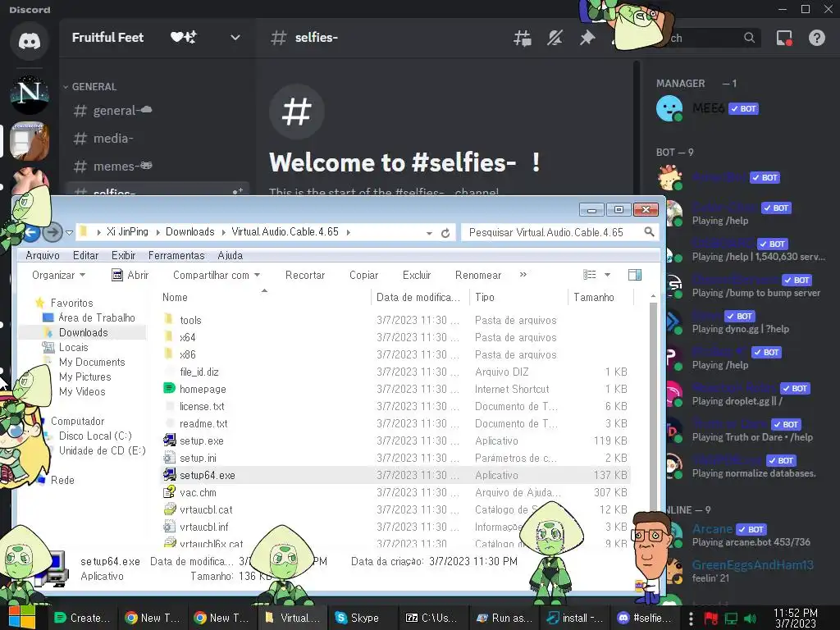This screenshot has width=840, height=630.
Task: Sort by the Nome column header
Action: (265, 297)
